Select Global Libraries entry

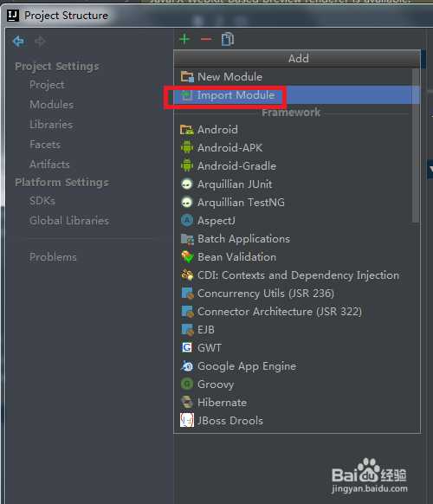pyautogui.click(x=69, y=221)
